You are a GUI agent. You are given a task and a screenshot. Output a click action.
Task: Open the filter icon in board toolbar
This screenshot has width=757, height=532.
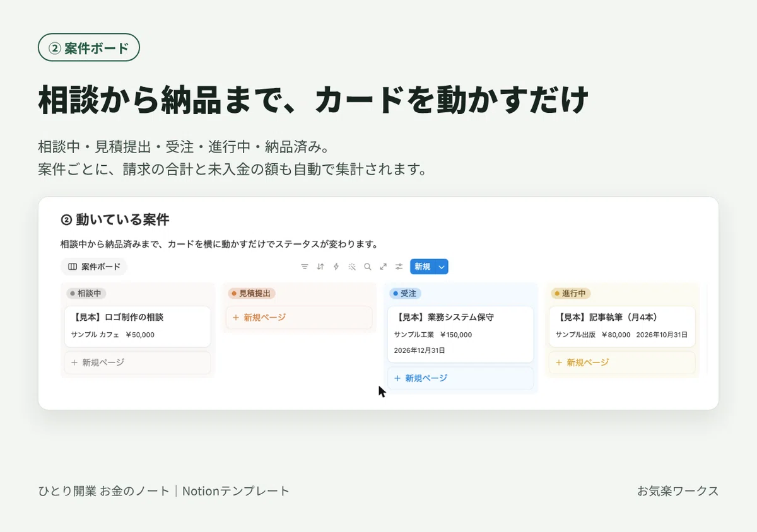click(305, 267)
